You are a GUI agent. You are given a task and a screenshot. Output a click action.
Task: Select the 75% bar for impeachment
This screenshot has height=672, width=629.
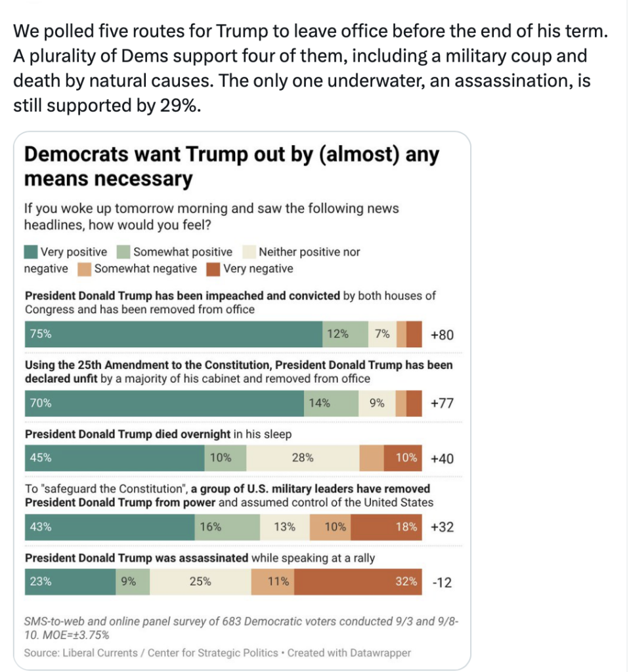coord(173,334)
